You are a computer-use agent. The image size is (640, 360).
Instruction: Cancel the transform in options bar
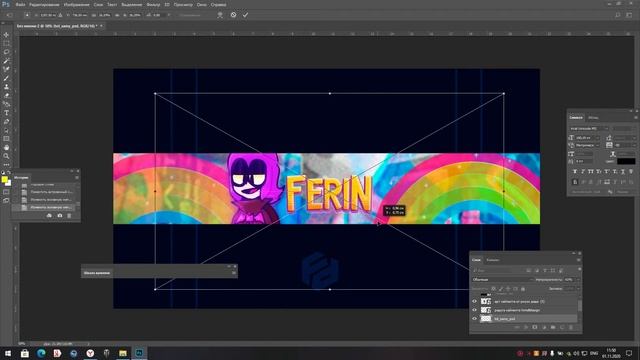pyautogui.click(x=233, y=15)
